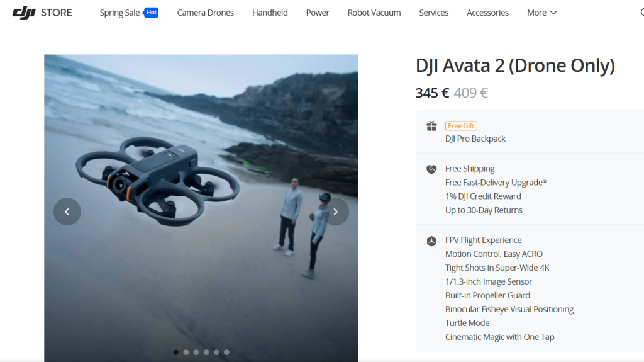Viewport: 644px width, 362px height.
Task: Open the Robot Vacuum category
Action: [x=374, y=13]
